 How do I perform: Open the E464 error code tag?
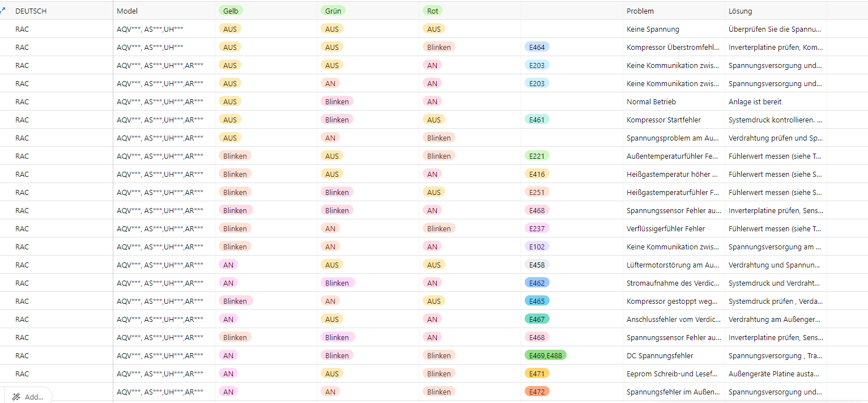pos(537,47)
